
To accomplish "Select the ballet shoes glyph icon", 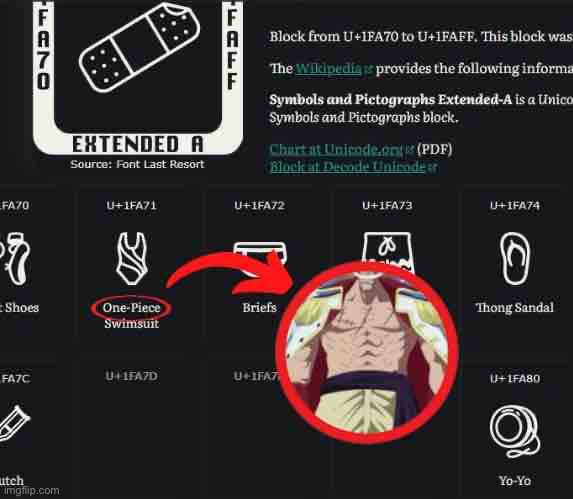I will coord(15,258).
